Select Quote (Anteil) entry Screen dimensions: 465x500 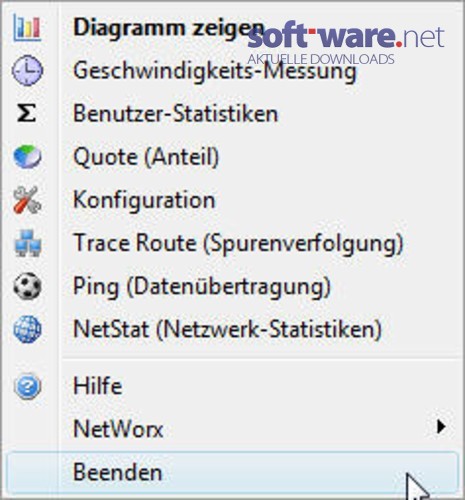click(232, 157)
